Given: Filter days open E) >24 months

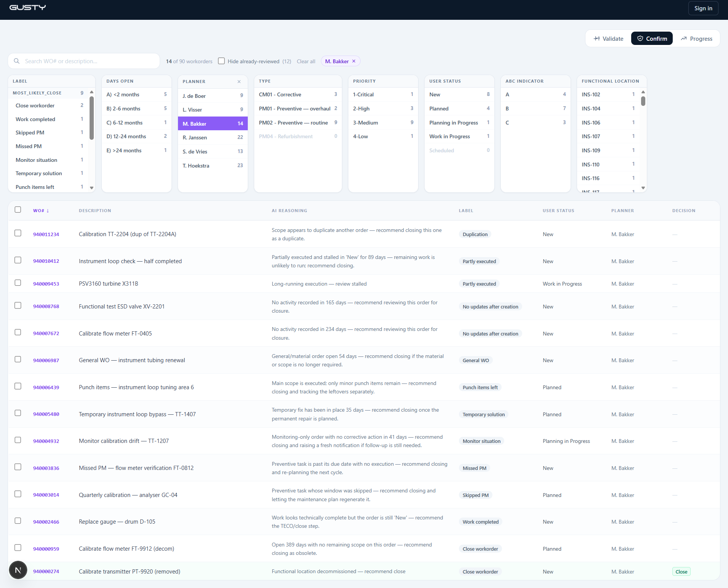Looking at the screenshot, I should tap(136, 150).
